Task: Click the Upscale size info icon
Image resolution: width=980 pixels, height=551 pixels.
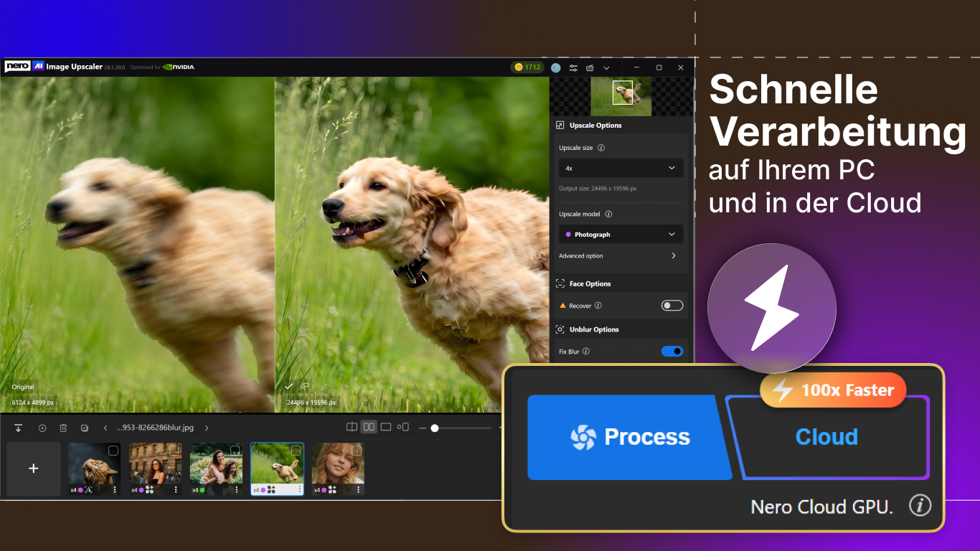Action: point(601,148)
